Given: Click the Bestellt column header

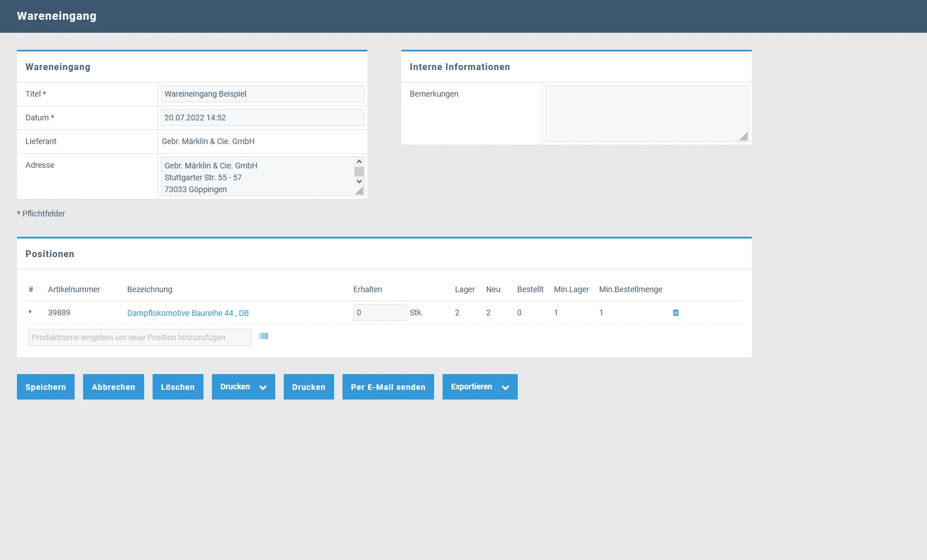Looking at the screenshot, I should click(530, 289).
